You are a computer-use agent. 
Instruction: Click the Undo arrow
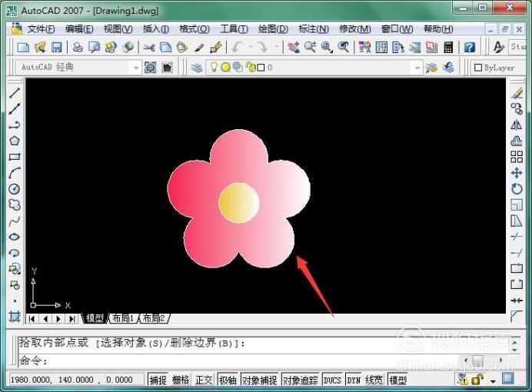[237, 47]
